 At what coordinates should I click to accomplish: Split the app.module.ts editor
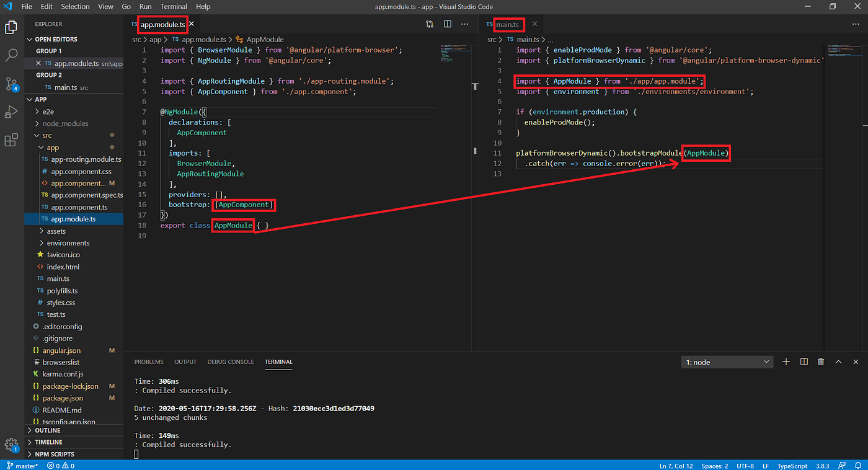coord(448,24)
